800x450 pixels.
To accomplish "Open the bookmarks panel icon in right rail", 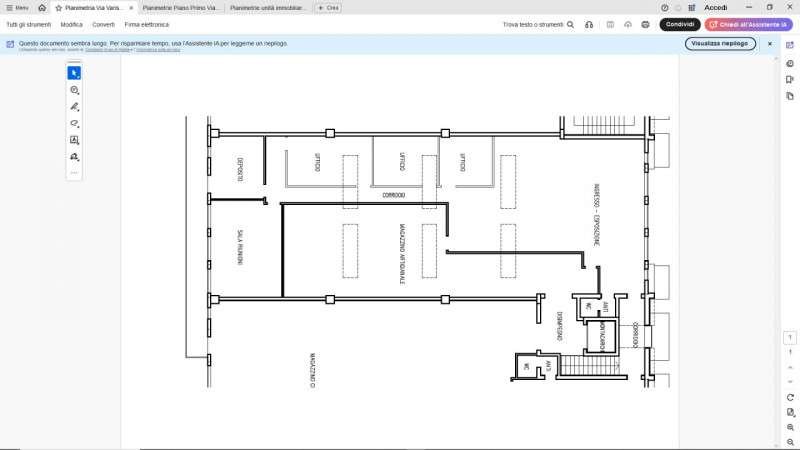I will click(790, 80).
